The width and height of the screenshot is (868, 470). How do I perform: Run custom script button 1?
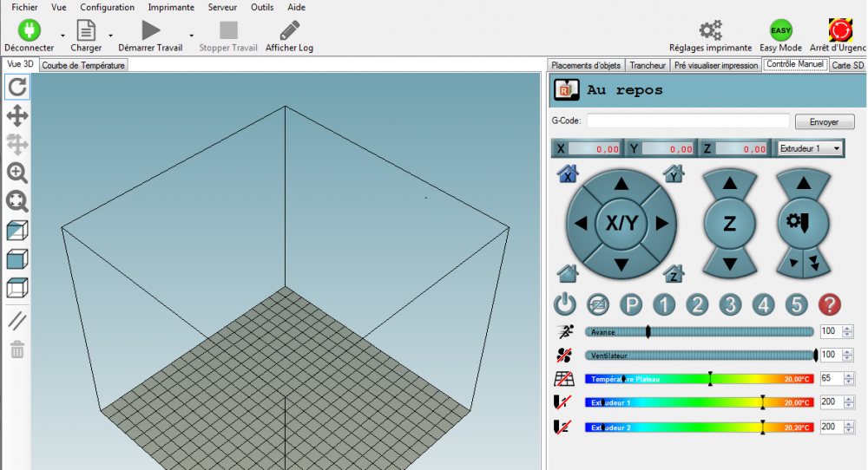click(x=664, y=304)
